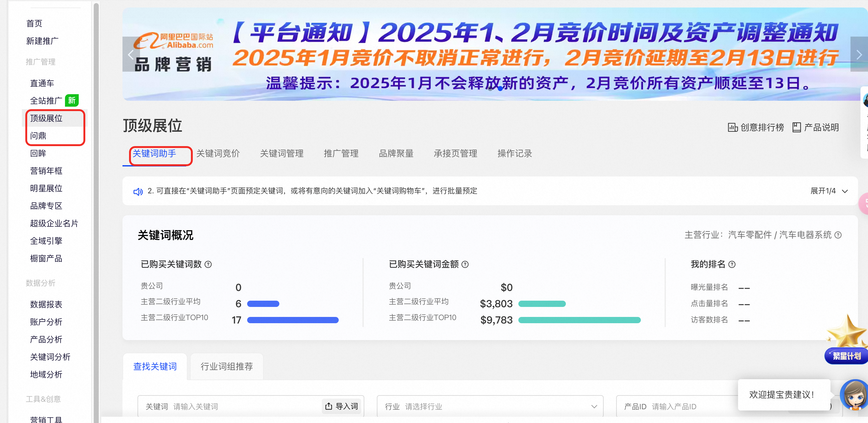Switch to the 关键词竞价 tab
The height and width of the screenshot is (423, 868).
click(x=218, y=154)
